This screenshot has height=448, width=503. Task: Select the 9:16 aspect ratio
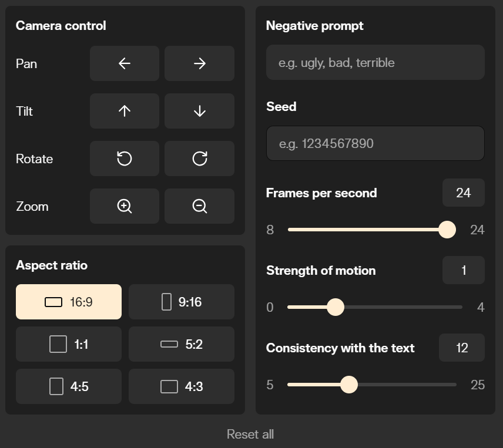tap(182, 302)
